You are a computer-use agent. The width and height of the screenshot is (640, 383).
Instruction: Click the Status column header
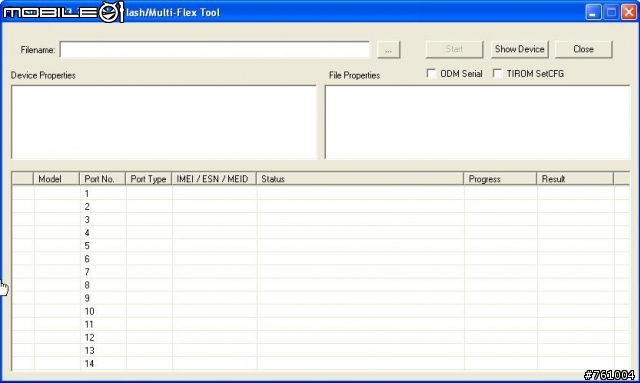pyautogui.click(x=360, y=179)
